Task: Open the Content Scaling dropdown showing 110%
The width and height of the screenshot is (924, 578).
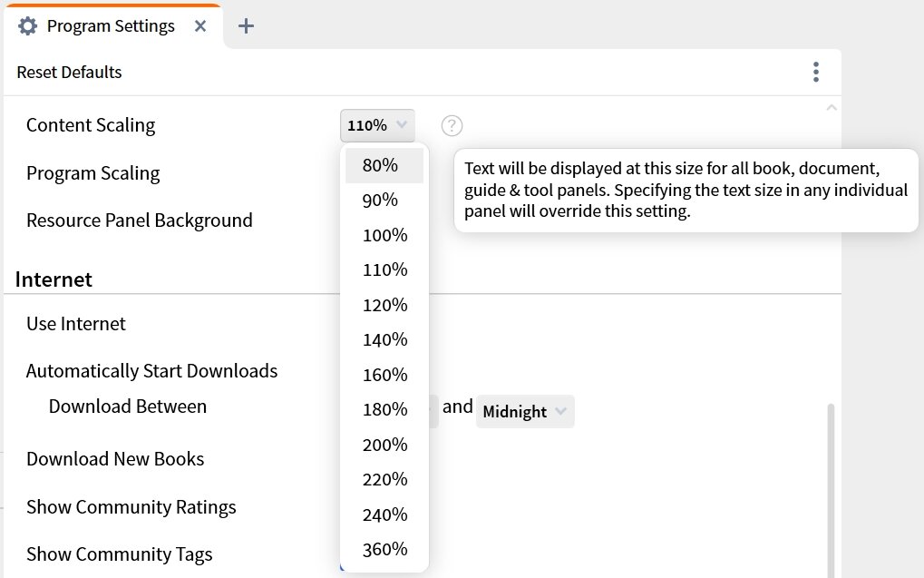Action: pos(377,125)
